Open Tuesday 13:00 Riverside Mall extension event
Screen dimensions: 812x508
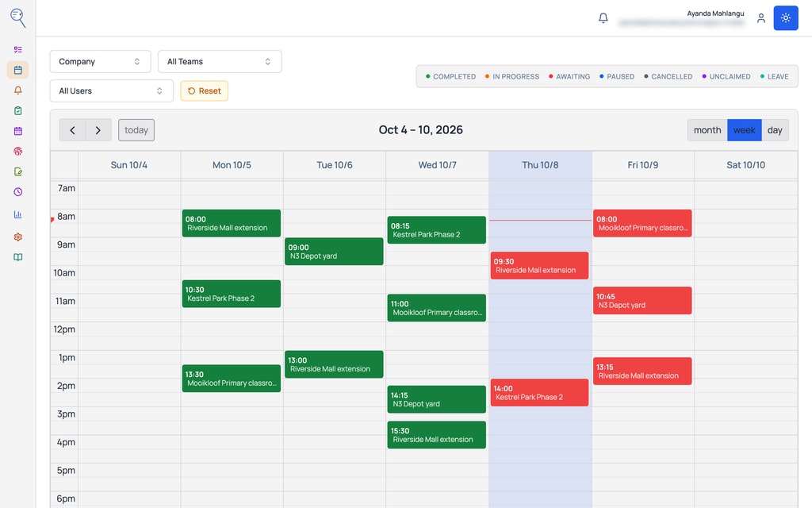click(334, 364)
